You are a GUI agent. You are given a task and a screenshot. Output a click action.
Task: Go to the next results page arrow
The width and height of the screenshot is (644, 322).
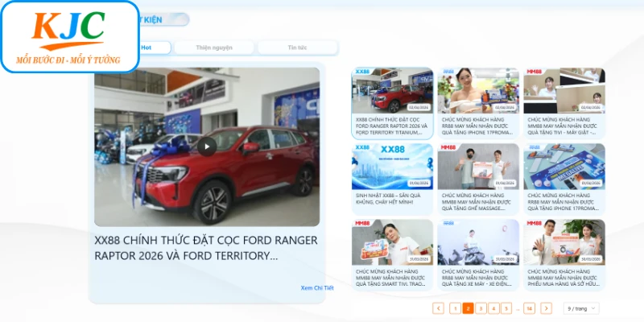coord(546,308)
